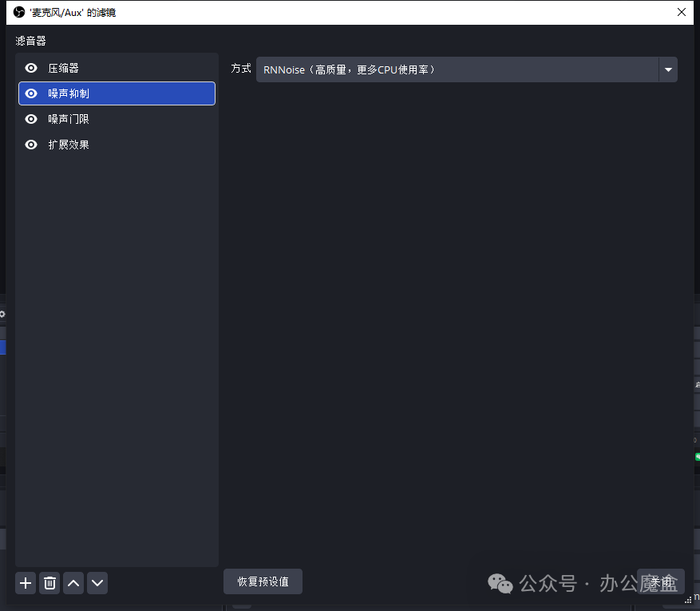Click the arrow at the 方式 dropdown's right end
This screenshot has width=700, height=611.
point(667,69)
